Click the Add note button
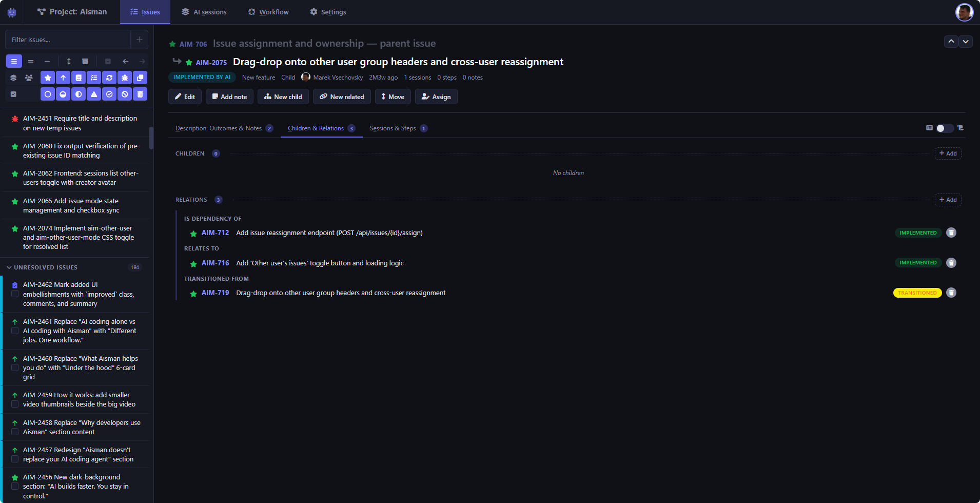The width and height of the screenshot is (980, 503). coord(229,96)
